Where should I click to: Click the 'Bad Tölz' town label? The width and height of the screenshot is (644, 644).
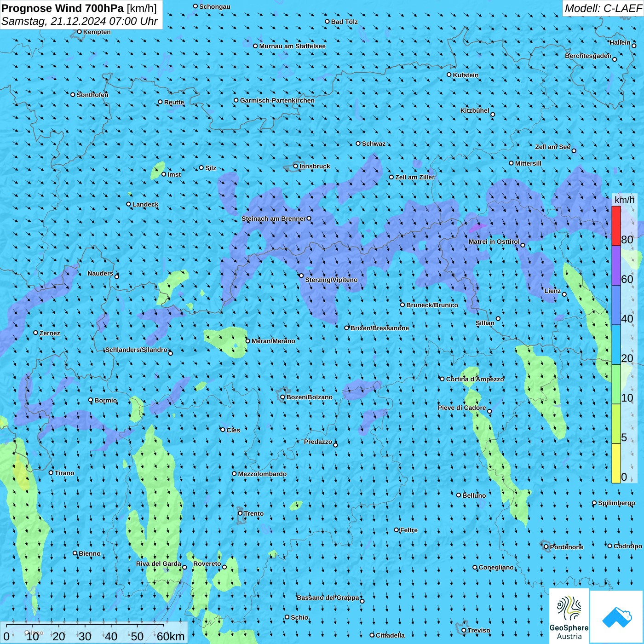tap(344, 22)
